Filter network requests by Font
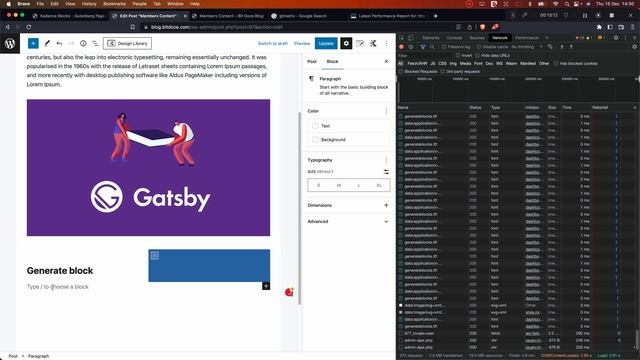This screenshot has height=360, width=640. coord(478,63)
